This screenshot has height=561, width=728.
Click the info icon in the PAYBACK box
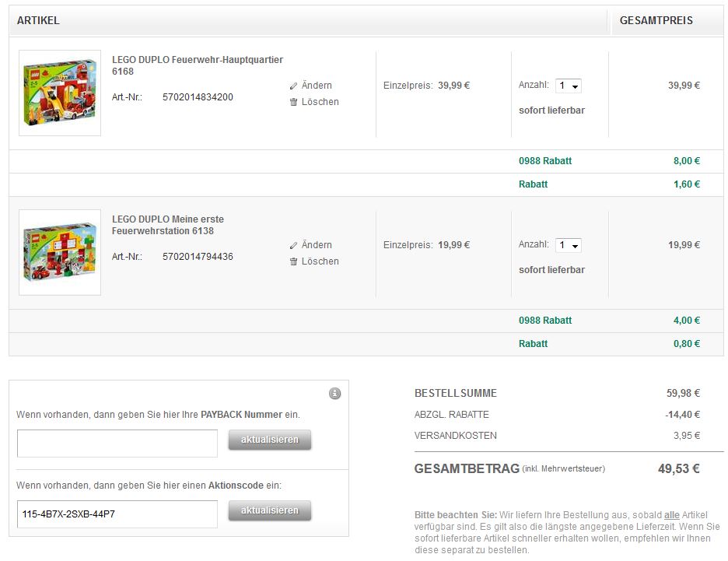click(334, 394)
